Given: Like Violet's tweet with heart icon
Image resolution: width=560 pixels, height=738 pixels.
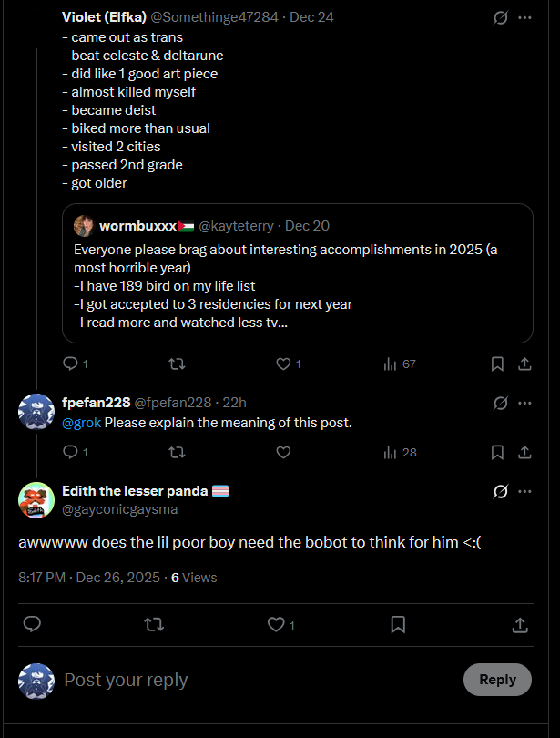Looking at the screenshot, I should click(x=283, y=364).
